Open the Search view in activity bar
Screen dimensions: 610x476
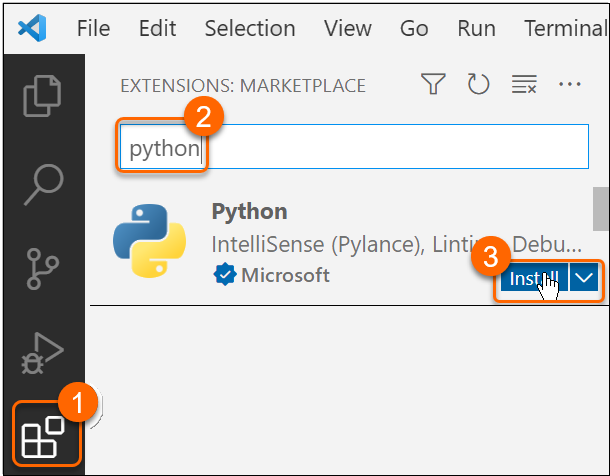44,185
